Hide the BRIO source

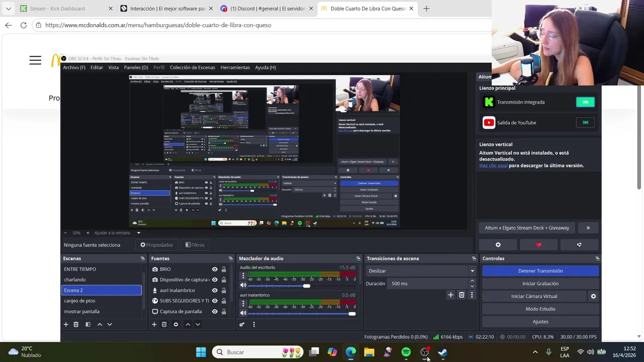point(215,269)
